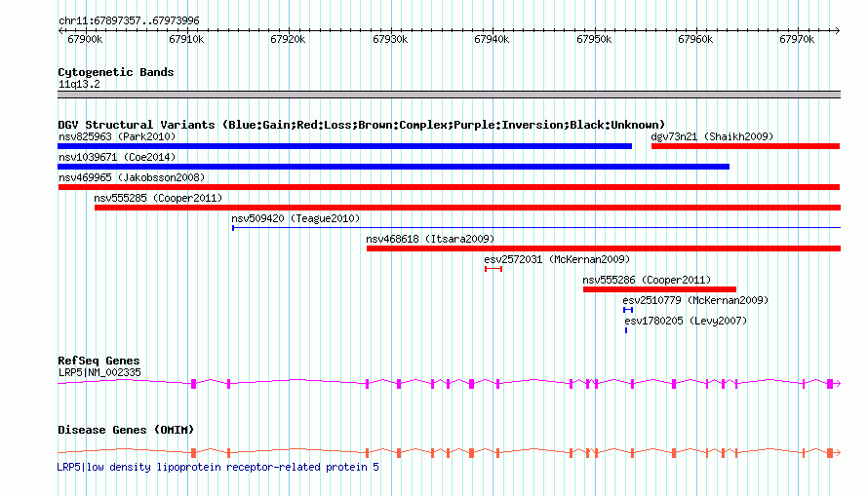Image resolution: width=868 pixels, height=496 pixels.
Task: Select the nsv555286 (Cooper2011) red bar
Action: pos(659,289)
